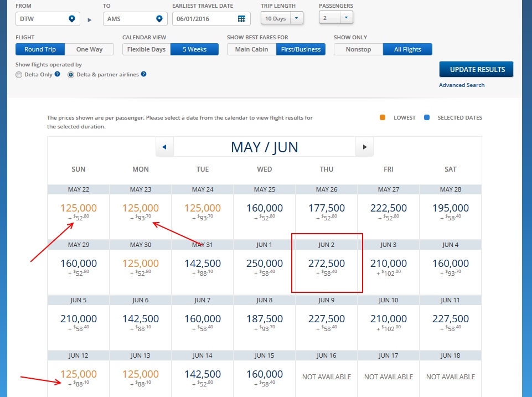Switch calendar view to Flexible Days
This screenshot has height=397, width=532.
coord(146,49)
